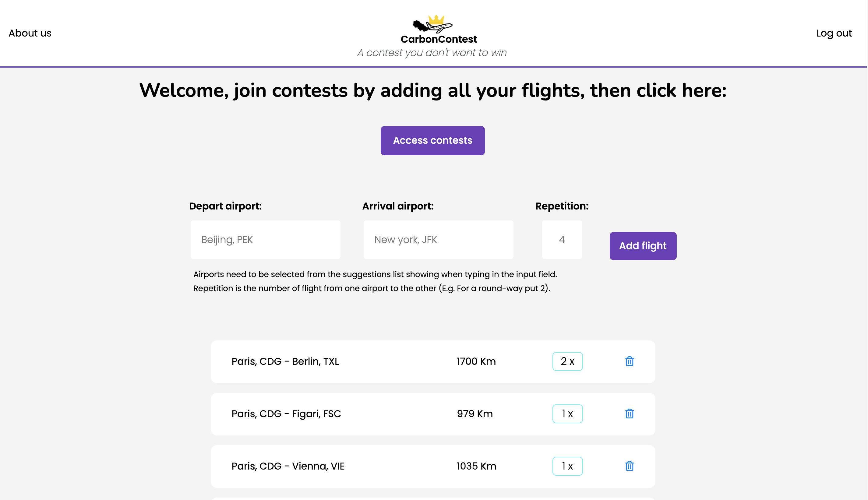Screen dimensions: 868x500
Task: Log out of CarbonContest
Action: [x=834, y=33]
